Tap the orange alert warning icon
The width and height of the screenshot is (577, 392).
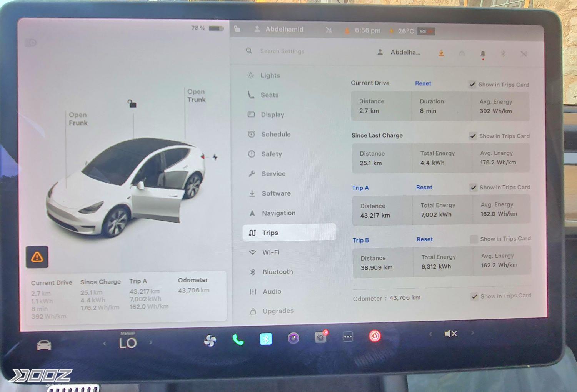pos(37,257)
